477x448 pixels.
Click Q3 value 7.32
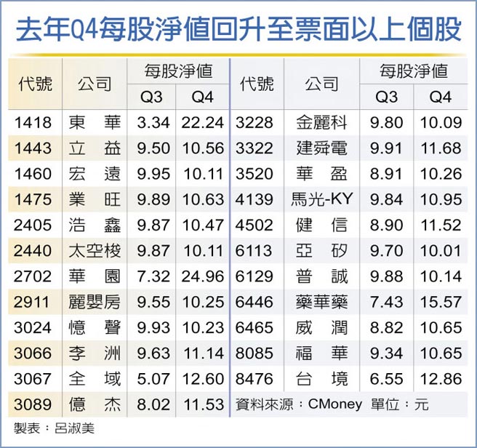coord(153,276)
